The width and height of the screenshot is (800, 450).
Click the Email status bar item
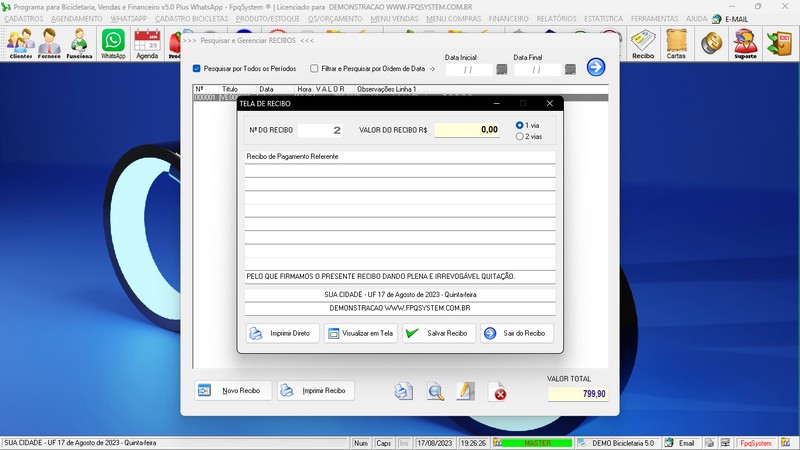tap(681, 443)
